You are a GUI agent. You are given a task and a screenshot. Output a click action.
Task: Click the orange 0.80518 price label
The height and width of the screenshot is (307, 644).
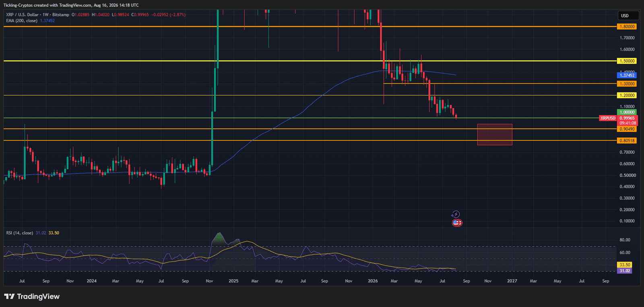[x=627, y=141]
